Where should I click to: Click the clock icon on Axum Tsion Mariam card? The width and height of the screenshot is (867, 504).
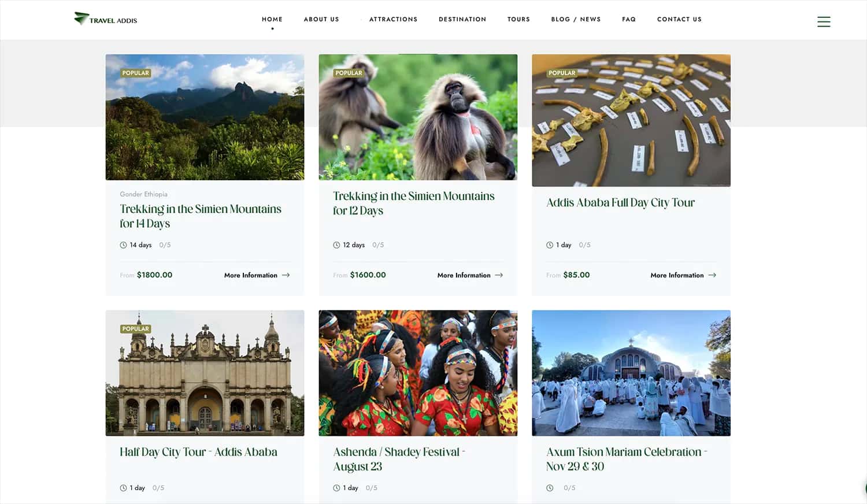(x=550, y=488)
